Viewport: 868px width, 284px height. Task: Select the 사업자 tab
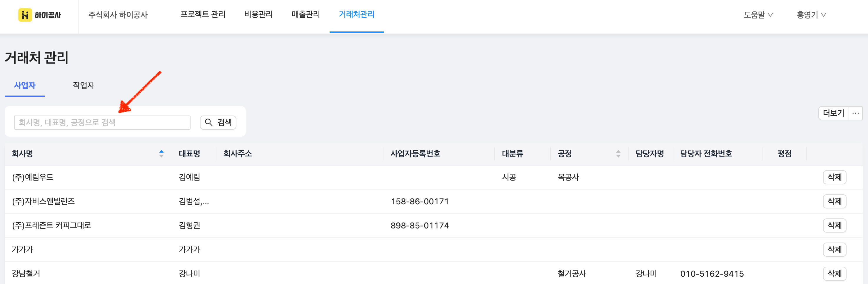25,85
